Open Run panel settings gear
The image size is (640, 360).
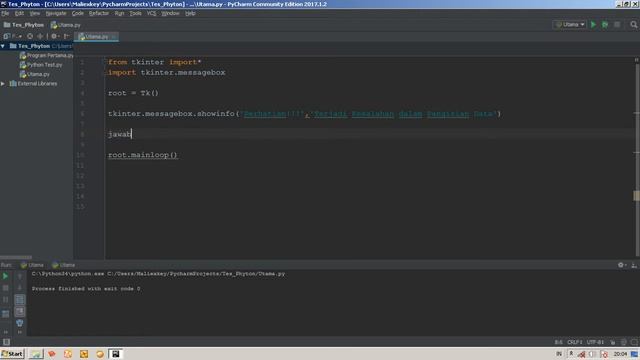click(x=621, y=265)
